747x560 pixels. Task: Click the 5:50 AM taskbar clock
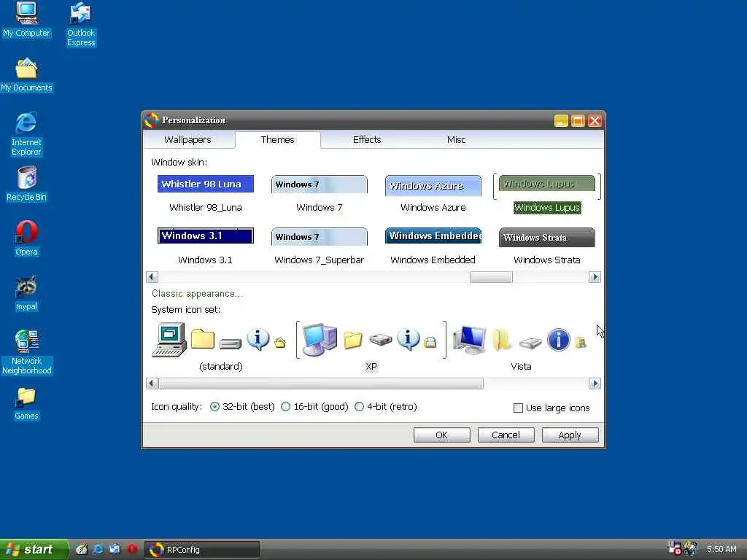[721, 549]
